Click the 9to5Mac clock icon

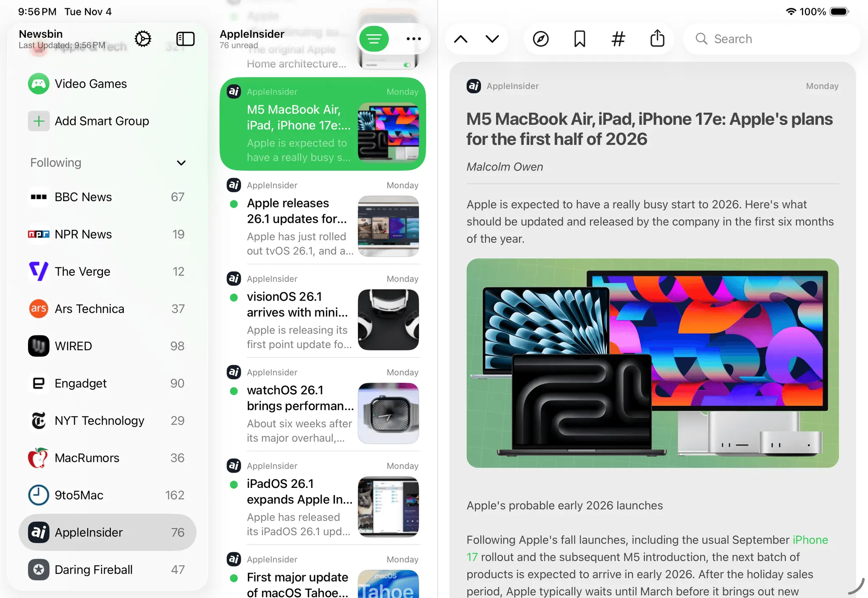click(39, 495)
